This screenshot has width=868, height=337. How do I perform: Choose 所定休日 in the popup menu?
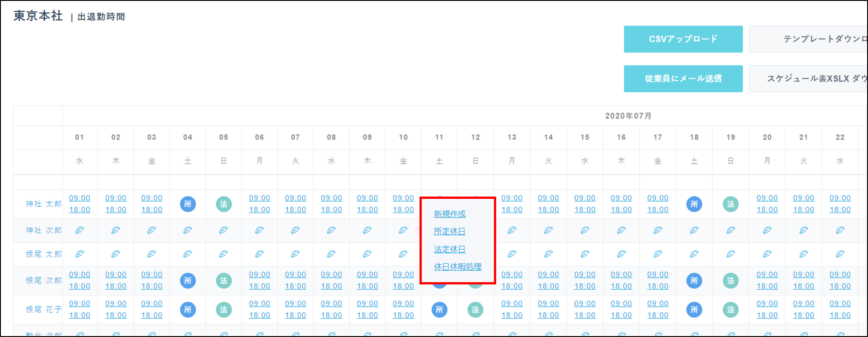449,231
